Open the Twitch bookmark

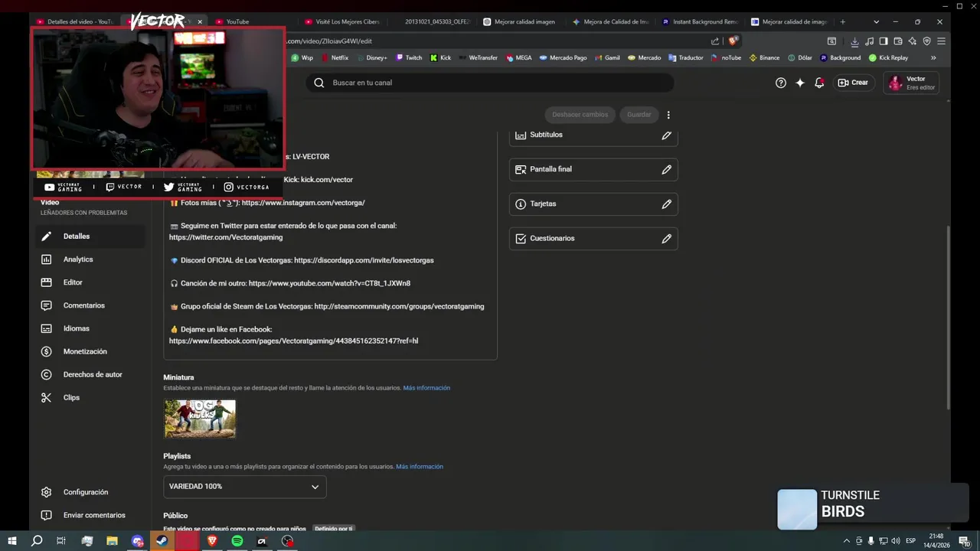pyautogui.click(x=409, y=57)
